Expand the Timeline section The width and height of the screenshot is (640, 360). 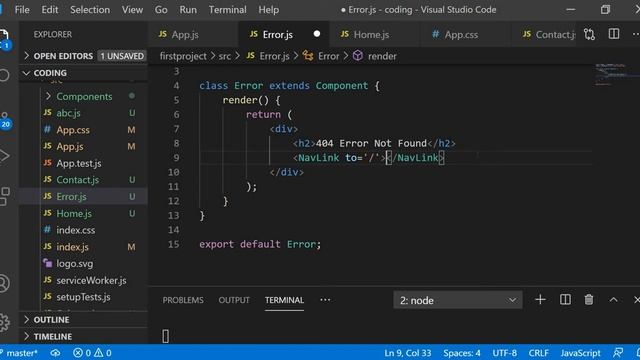pyautogui.click(x=84, y=336)
